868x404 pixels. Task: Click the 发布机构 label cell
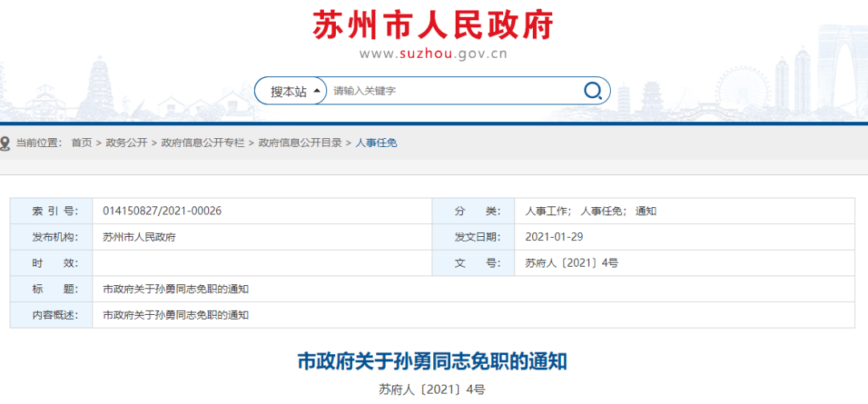click(x=51, y=237)
